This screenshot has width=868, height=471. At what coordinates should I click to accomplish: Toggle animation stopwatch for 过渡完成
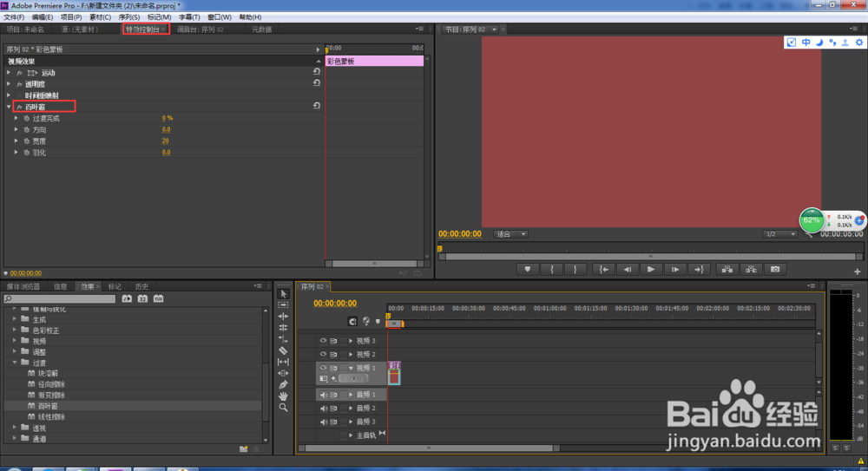click(x=27, y=119)
